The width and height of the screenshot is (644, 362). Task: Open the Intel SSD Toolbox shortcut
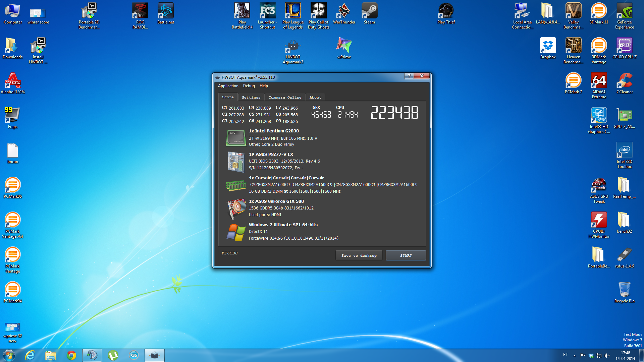624,155
